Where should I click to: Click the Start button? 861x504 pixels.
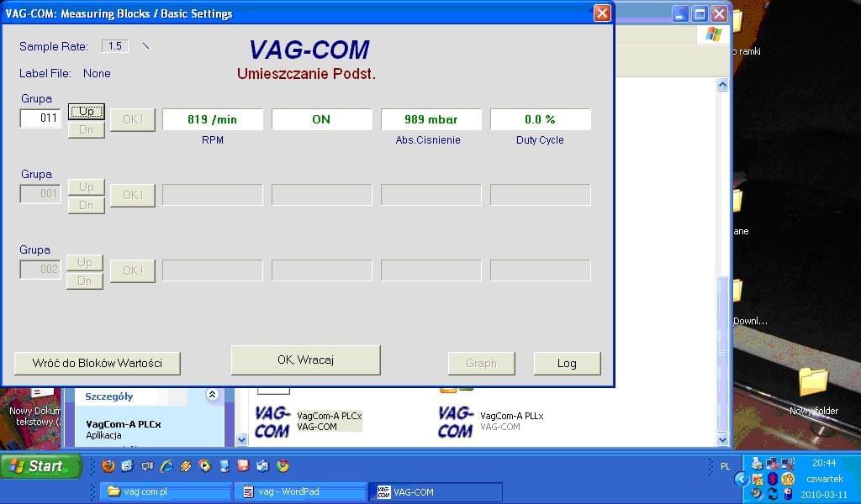[40, 466]
